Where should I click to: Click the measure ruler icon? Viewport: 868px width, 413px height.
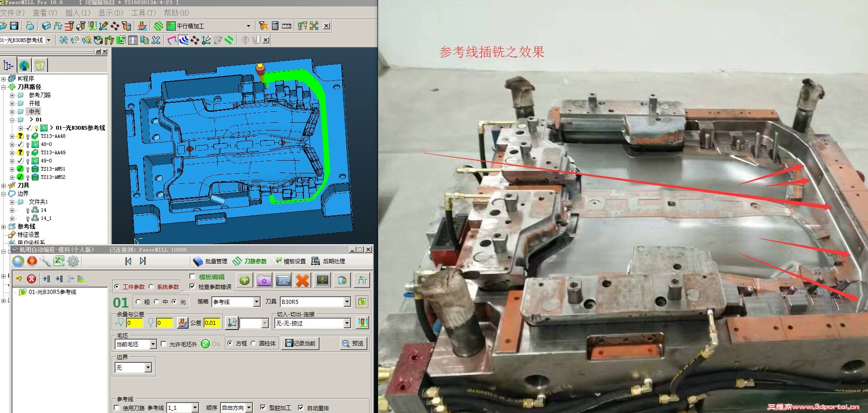[287, 26]
